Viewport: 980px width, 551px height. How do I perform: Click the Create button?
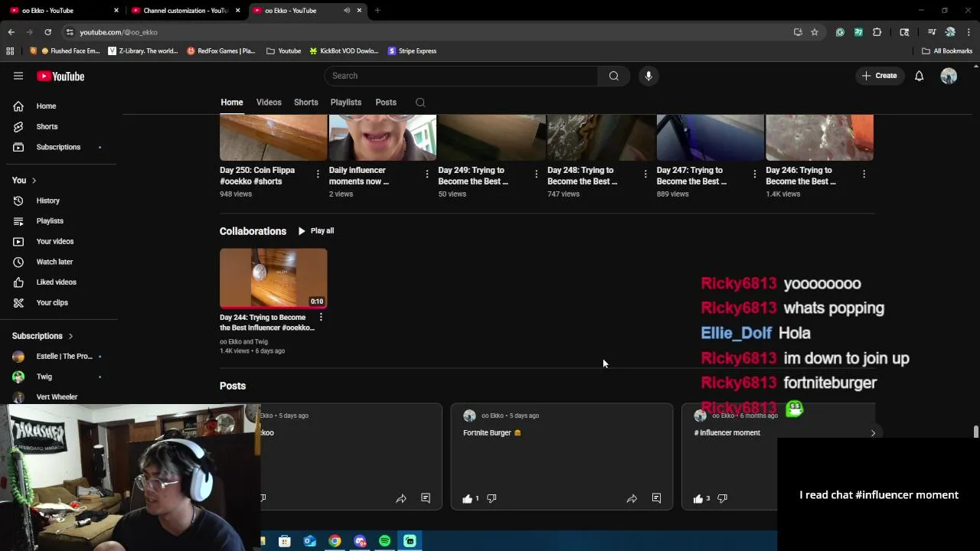879,76
